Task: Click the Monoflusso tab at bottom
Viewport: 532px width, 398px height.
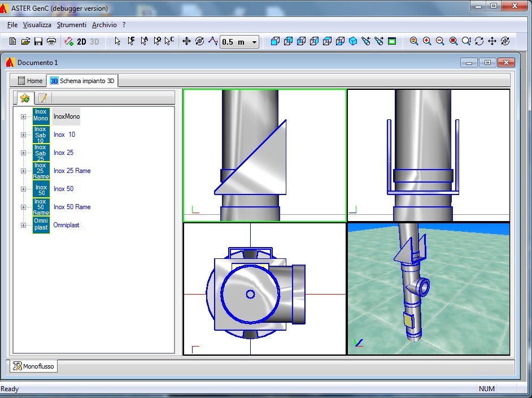Action: coord(33,366)
